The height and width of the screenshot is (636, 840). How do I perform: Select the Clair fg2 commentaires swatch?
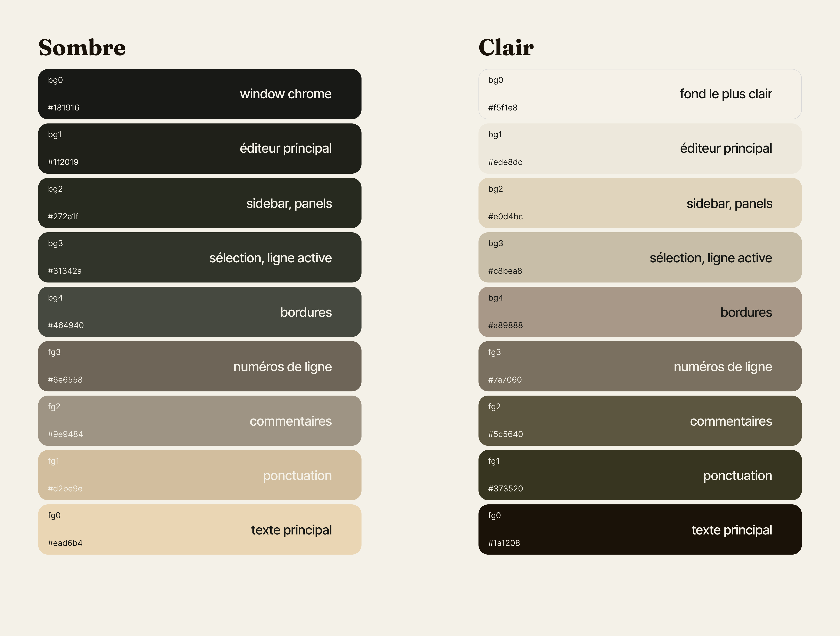click(640, 421)
